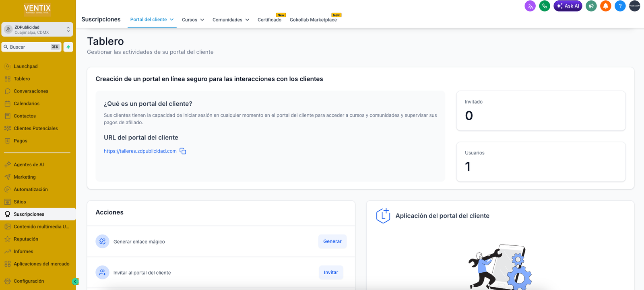
Task: Open the Certificado tab
Action: point(269,20)
